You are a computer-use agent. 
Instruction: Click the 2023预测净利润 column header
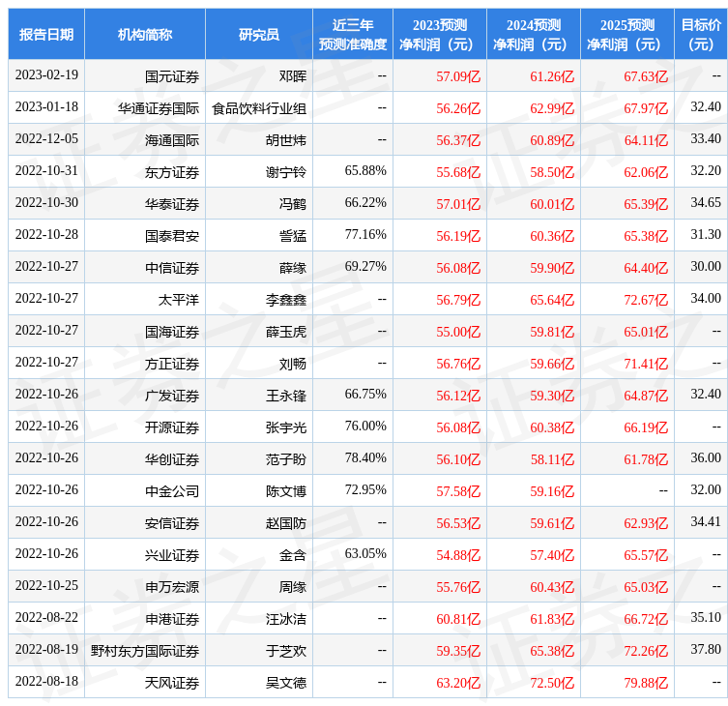point(440,34)
